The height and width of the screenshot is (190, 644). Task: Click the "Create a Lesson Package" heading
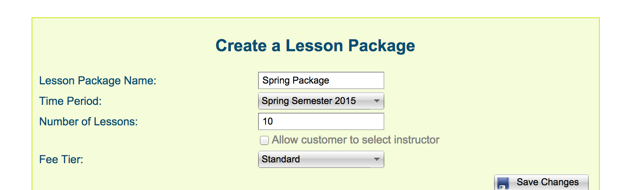click(x=315, y=46)
